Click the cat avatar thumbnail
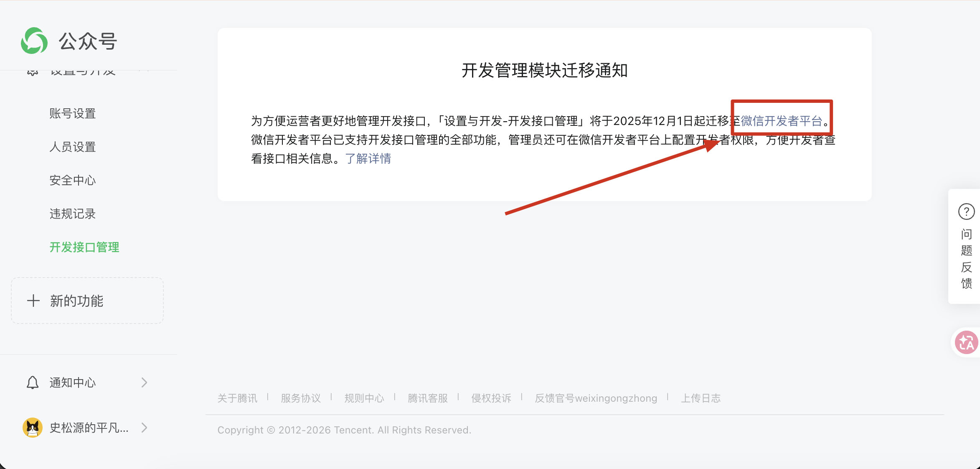This screenshot has height=469, width=980. click(33, 428)
